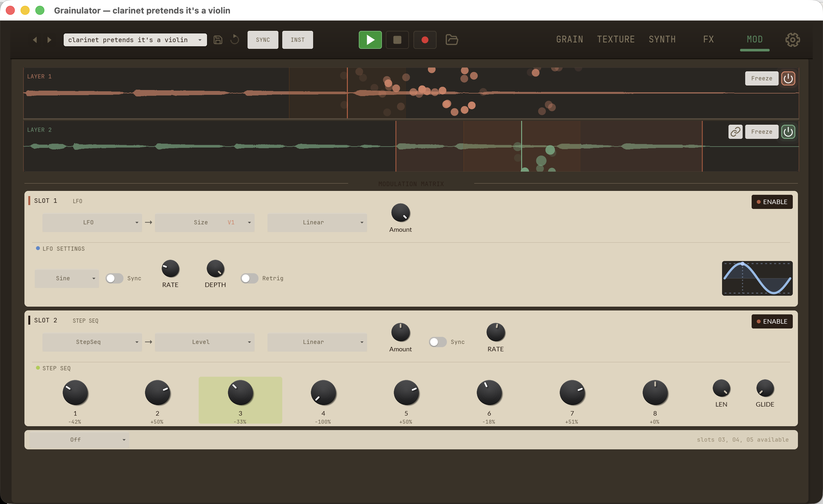This screenshot has width=823, height=504.
Task: Open a sample with the folder icon
Action: coord(452,40)
